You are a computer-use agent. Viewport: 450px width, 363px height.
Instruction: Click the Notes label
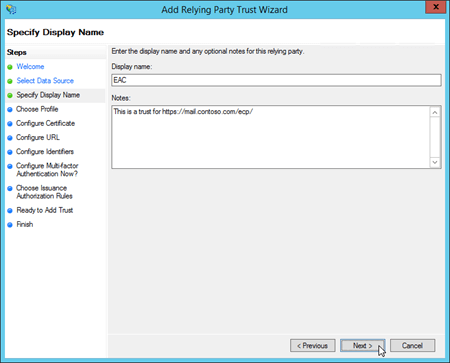coord(121,98)
